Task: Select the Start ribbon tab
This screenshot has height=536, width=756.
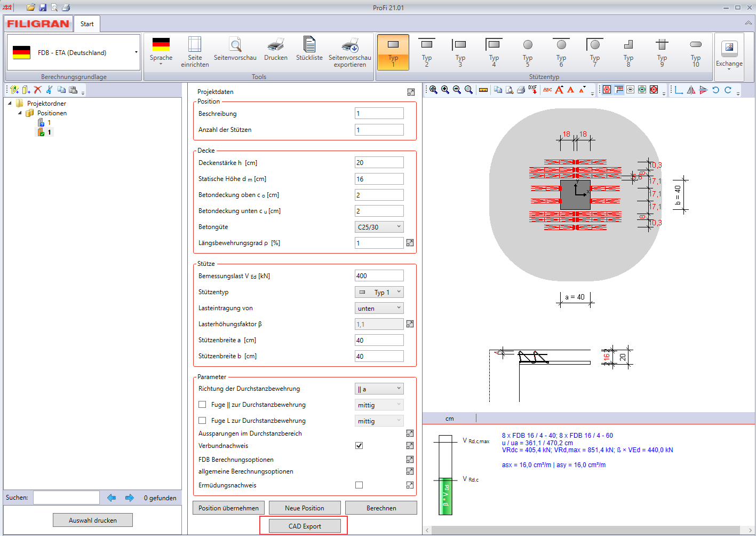Action: pos(87,24)
